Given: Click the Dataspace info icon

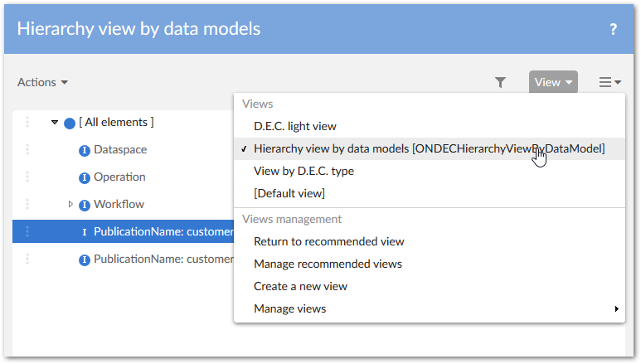Looking at the screenshot, I should 84,150.
